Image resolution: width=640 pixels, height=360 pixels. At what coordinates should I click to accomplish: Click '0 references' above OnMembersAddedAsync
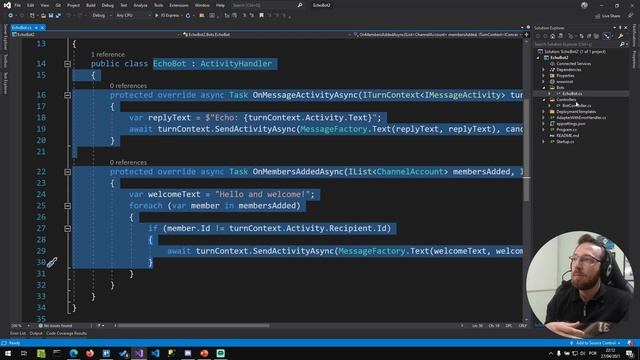(128, 162)
